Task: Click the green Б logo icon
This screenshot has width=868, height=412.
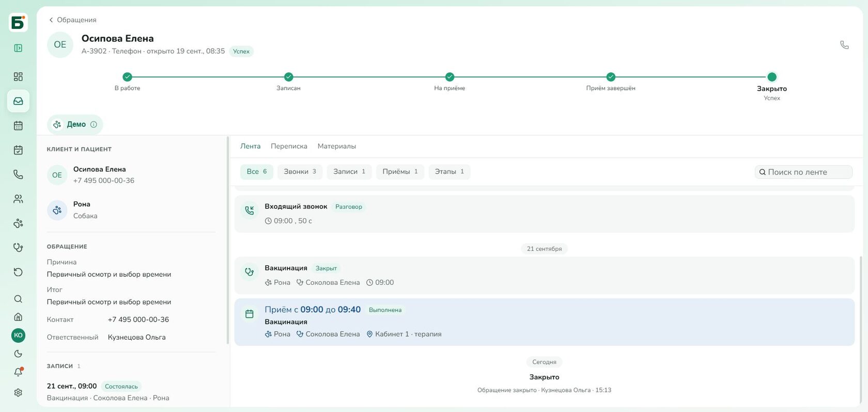Action: (x=18, y=23)
